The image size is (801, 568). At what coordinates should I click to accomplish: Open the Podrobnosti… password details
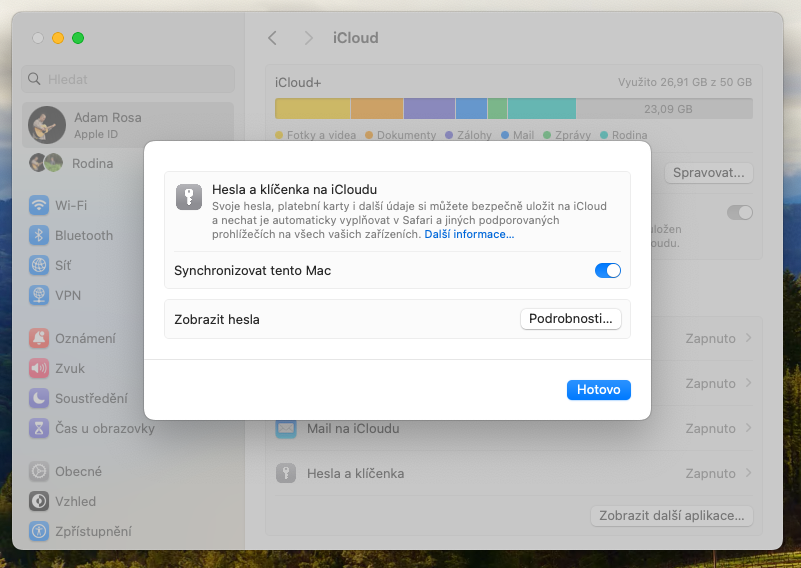point(571,319)
